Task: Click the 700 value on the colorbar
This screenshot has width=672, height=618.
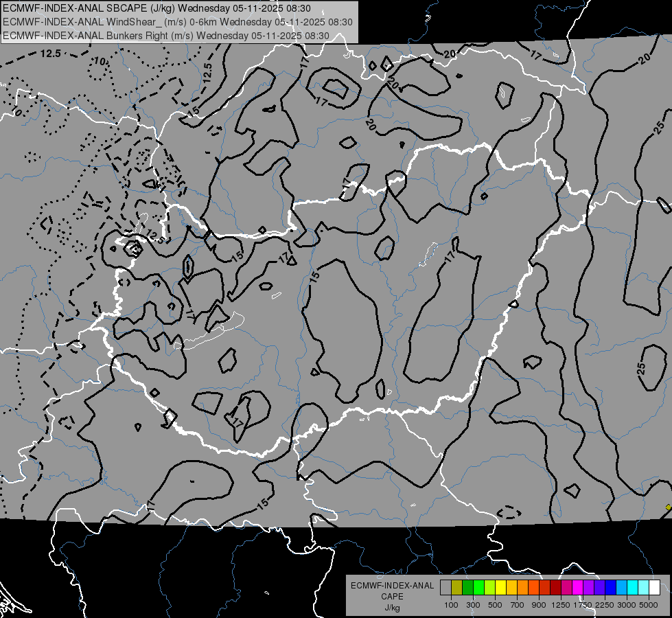Action: point(518,605)
